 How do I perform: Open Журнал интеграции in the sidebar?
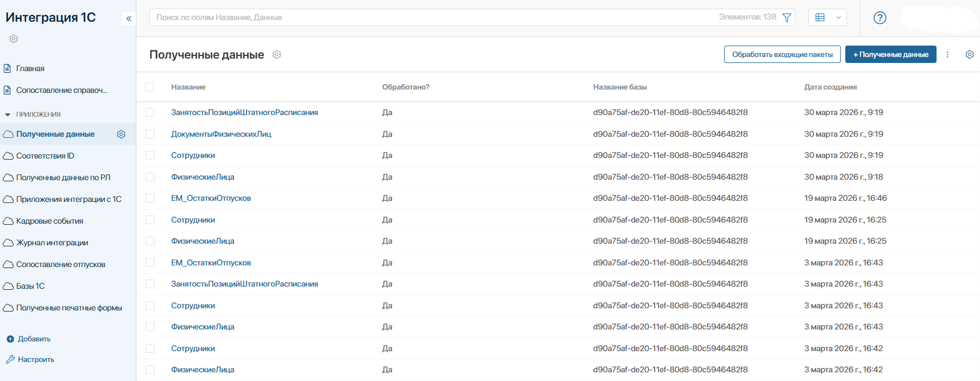[x=52, y=243]
